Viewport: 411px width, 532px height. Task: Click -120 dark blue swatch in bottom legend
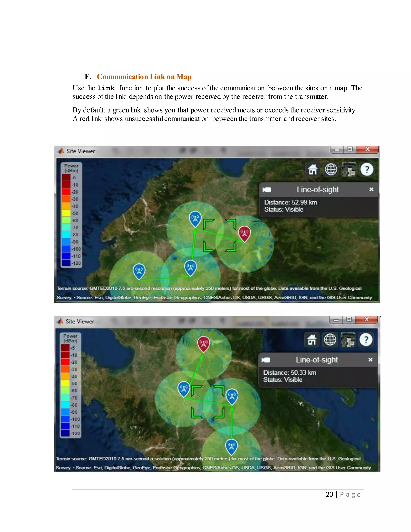65,433
